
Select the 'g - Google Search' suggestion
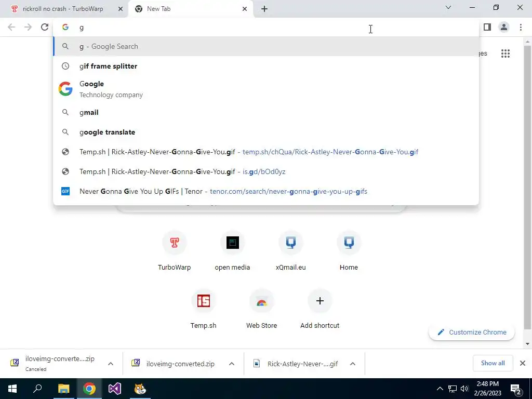point(266,46)
